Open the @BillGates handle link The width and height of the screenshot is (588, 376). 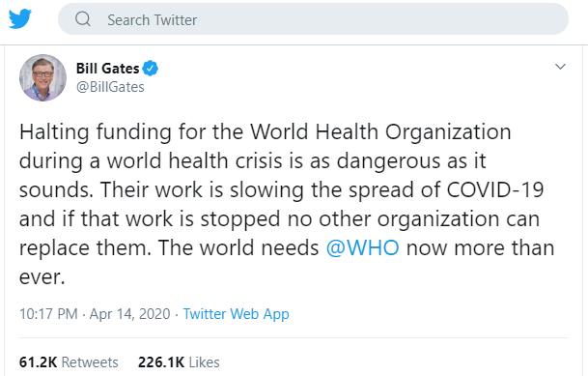[110, 87]
